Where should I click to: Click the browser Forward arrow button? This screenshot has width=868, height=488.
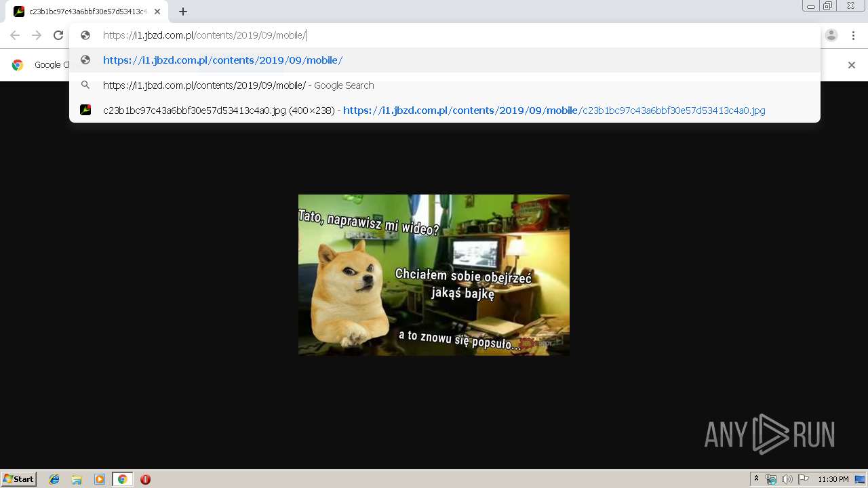tap(37, 35)
